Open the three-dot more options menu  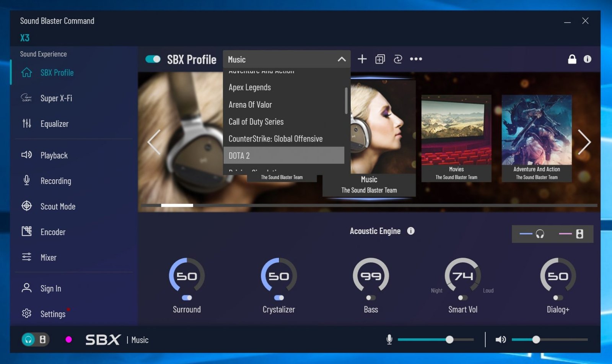point(416,59)
